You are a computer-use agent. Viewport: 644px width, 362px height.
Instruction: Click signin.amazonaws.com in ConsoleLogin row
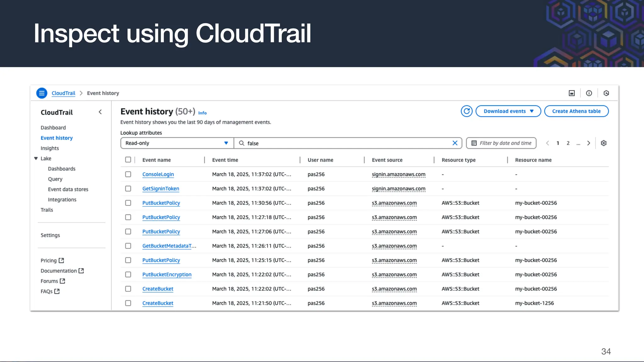pos(398,174)
